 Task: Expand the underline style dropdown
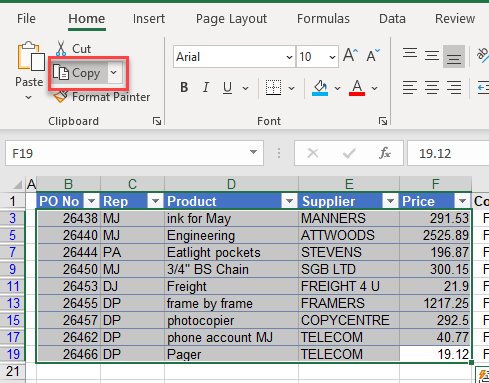(246, 88)
